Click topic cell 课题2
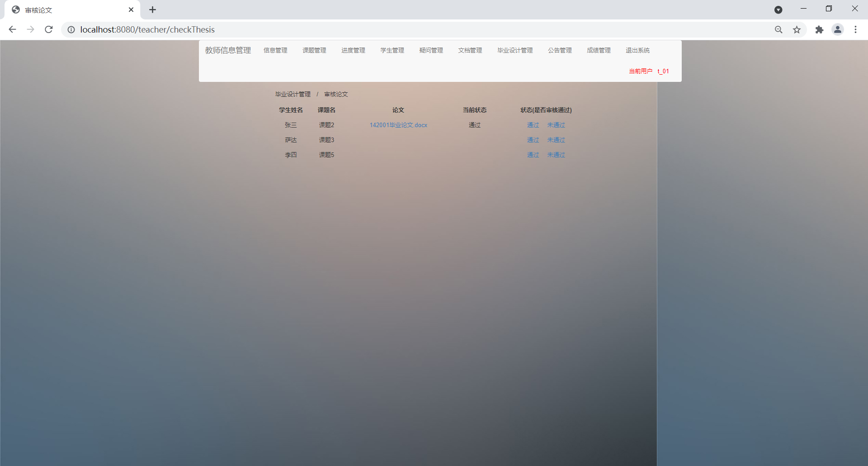Image resolution: width=868 pixels, height=466 pixels. tap(326, 125)
